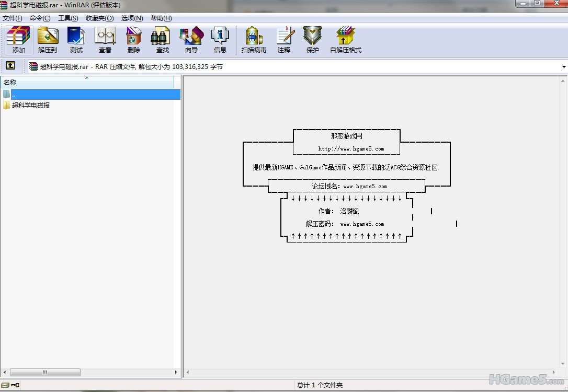Click the 解压到 (Extract To) icon

click(48, 40)
